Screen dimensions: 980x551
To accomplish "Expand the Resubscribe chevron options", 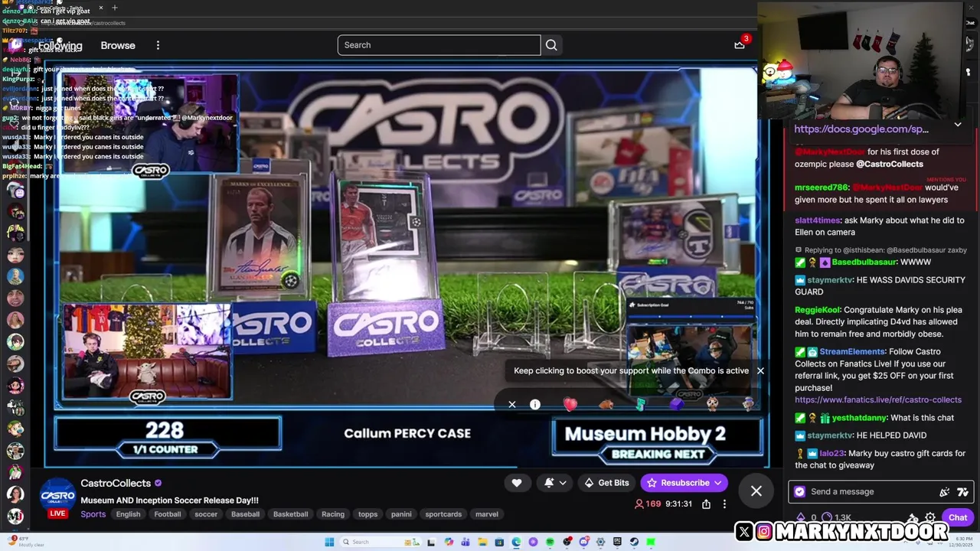I will tap(718, 483).
